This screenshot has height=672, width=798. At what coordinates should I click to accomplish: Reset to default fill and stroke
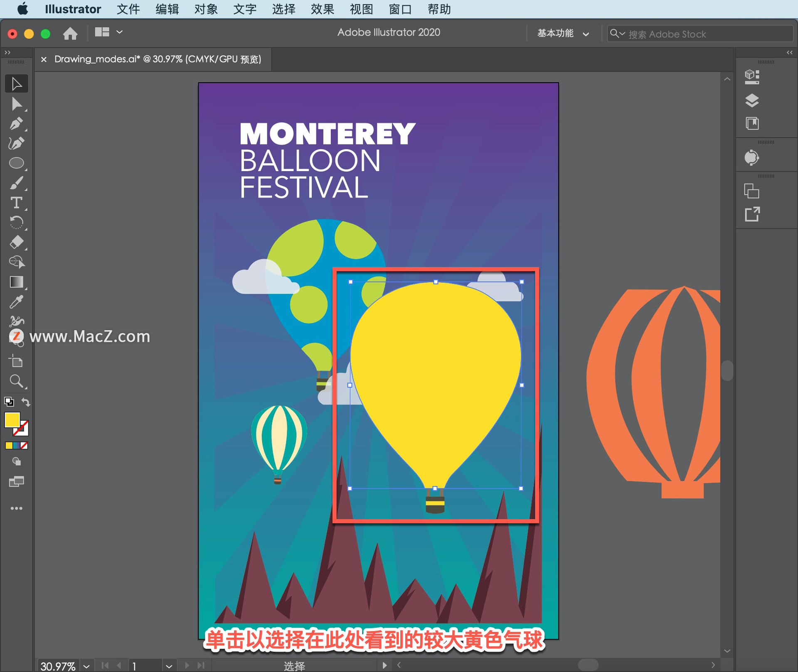point(9,402)
